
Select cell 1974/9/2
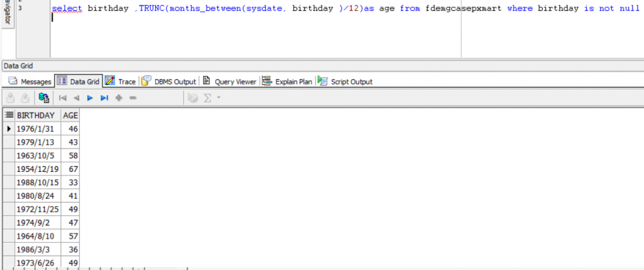38,223
